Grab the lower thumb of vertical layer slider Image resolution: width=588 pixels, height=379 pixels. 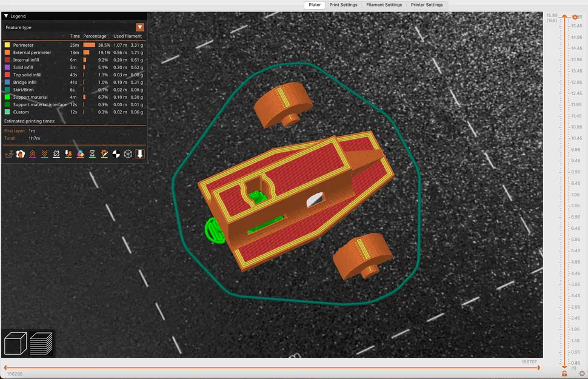564,366
